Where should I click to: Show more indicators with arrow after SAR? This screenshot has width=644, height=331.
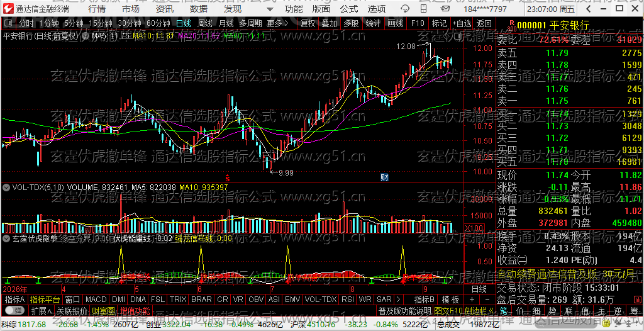click(398, 300)
